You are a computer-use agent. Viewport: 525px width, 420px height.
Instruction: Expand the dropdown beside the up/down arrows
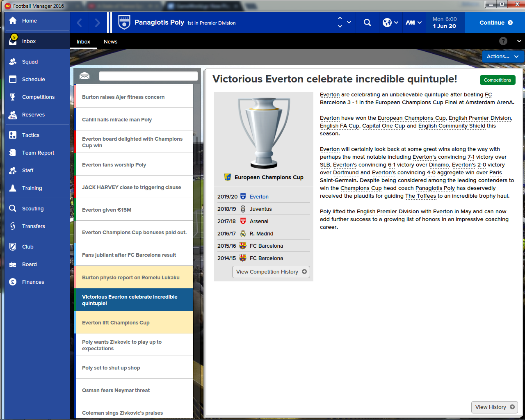(349, 23)
